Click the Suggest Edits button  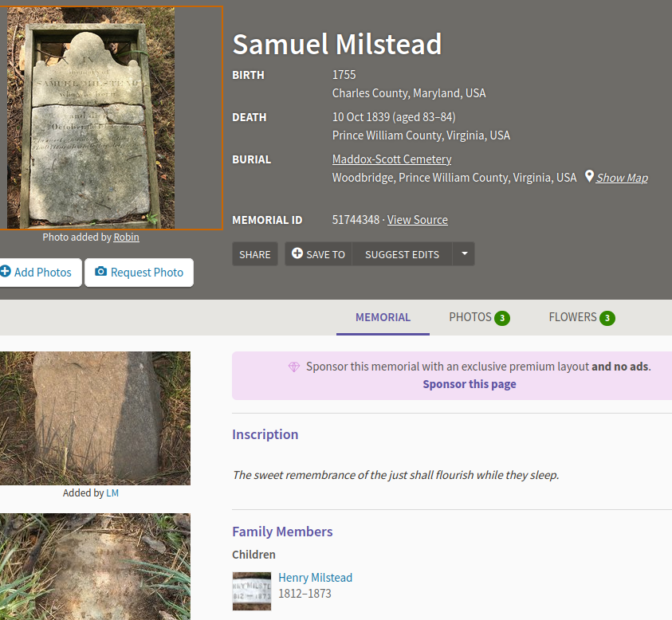click(x=402, y=254)
